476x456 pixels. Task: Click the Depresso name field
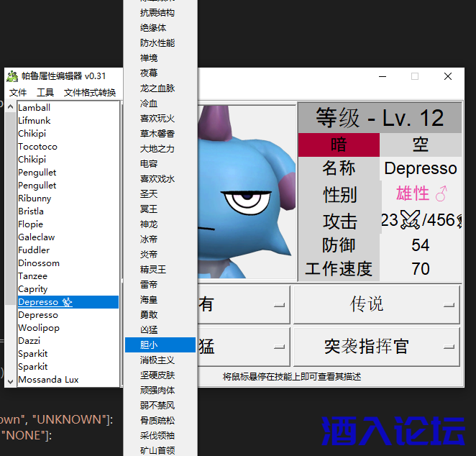click(421, 168)
